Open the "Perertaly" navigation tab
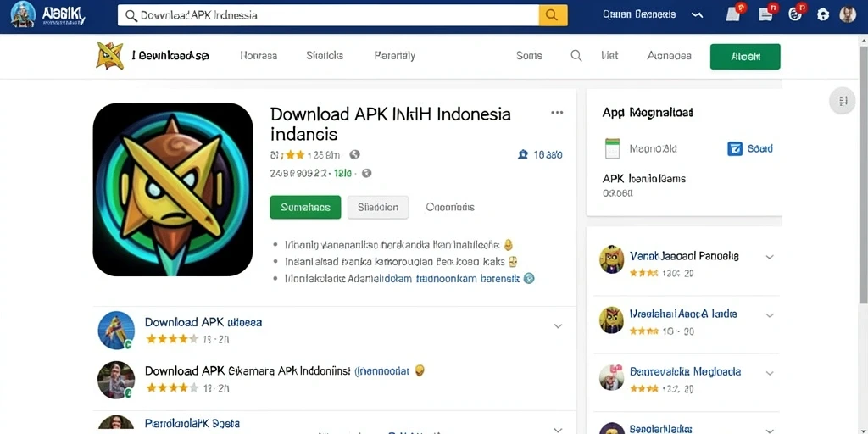Viewport: 868px width, 434px height. [395, 56]
